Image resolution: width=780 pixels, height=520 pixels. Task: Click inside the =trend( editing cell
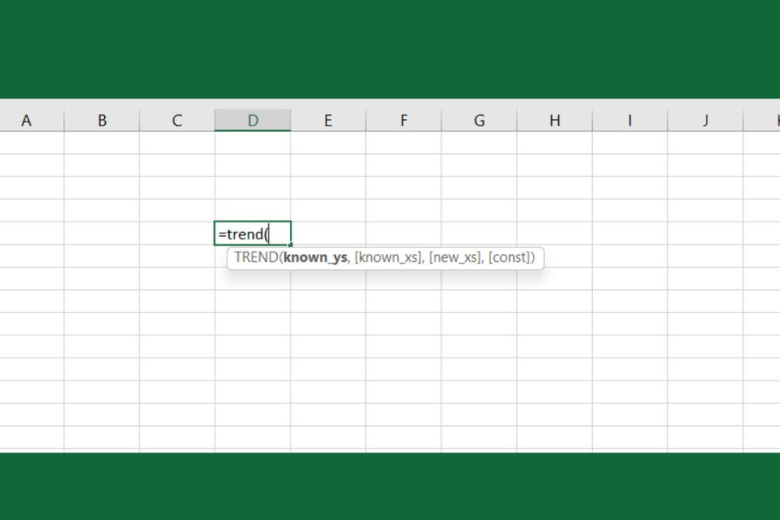click(x=252, y=234)
